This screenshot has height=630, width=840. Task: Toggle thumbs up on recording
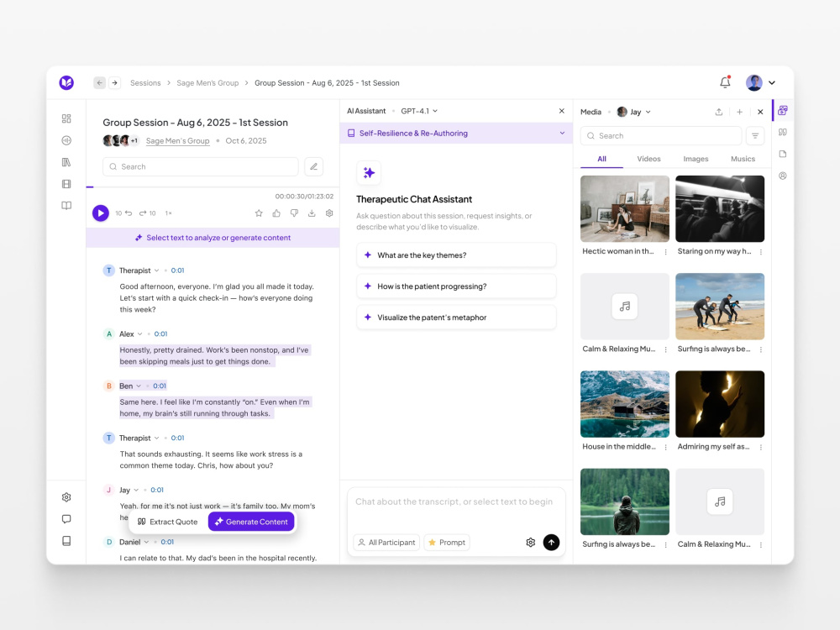click(x=276, y=213)
